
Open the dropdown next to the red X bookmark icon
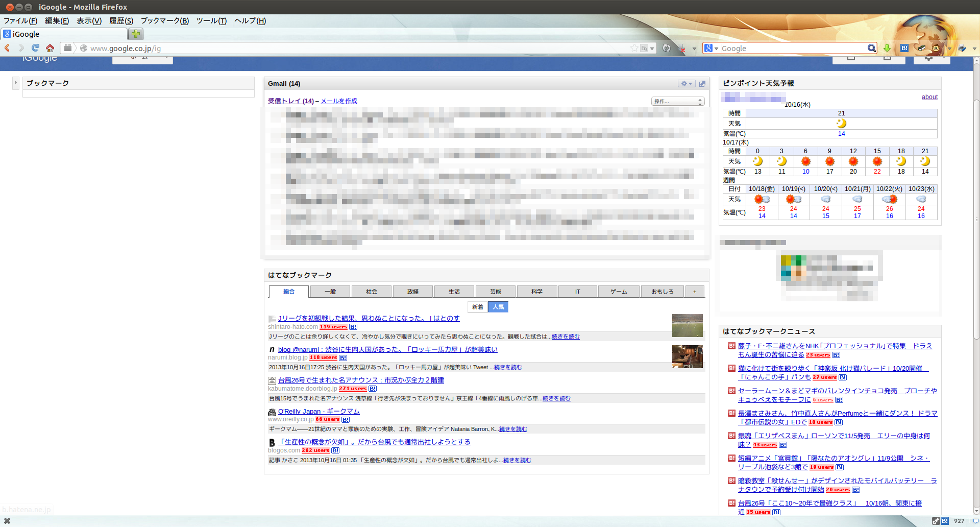click(x=694, y=49)
